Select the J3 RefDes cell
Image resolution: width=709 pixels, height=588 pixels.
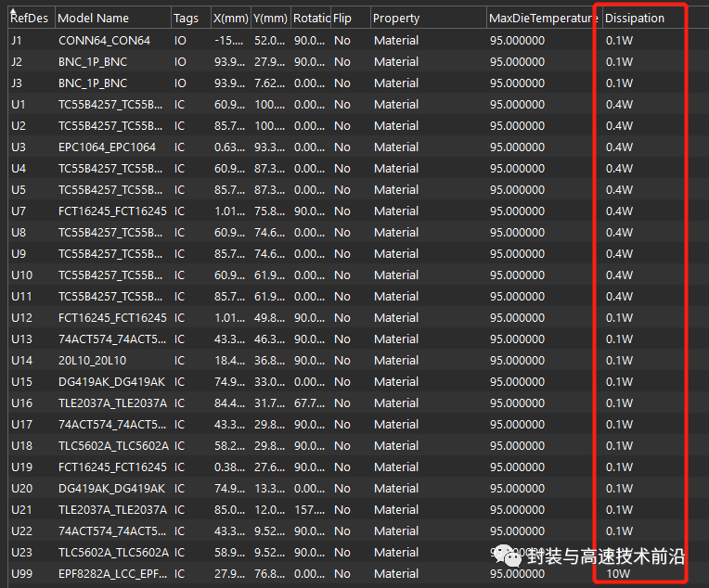click(x=17, y=83)
